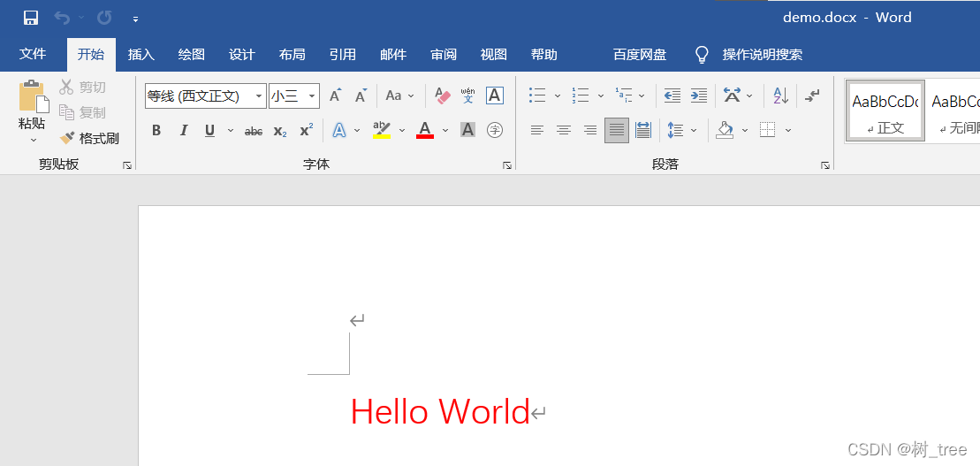Image resolution: width=980 pixels, height=466 pixels.
Task: Click the 粘贴 clipboard icon
Action: [34, 95]
